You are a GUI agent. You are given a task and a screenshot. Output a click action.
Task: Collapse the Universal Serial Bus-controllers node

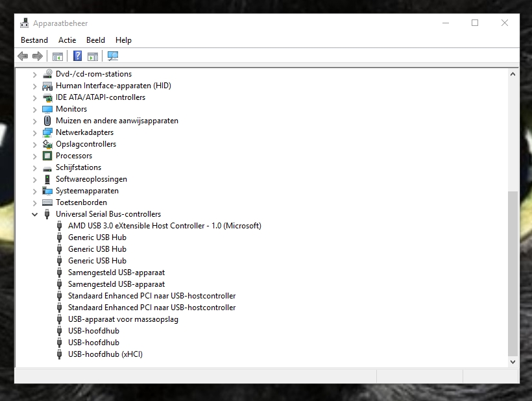[34, 214]
